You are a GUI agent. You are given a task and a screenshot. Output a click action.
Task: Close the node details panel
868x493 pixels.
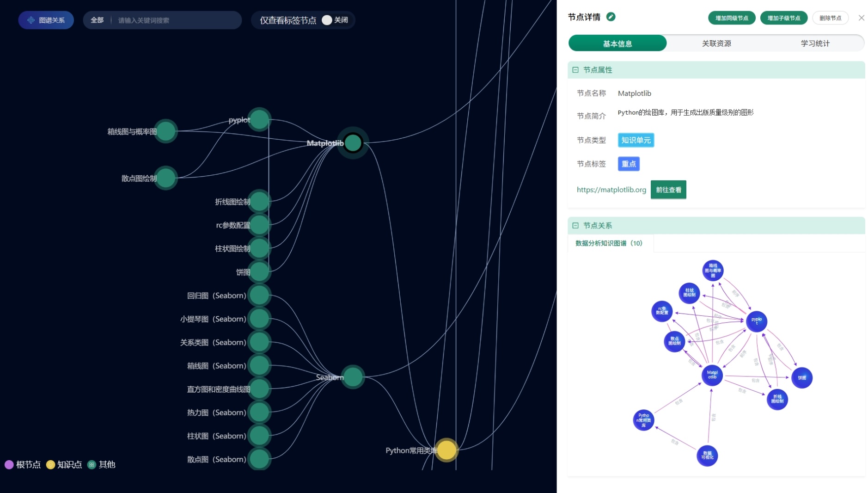(x=861, y=18)
